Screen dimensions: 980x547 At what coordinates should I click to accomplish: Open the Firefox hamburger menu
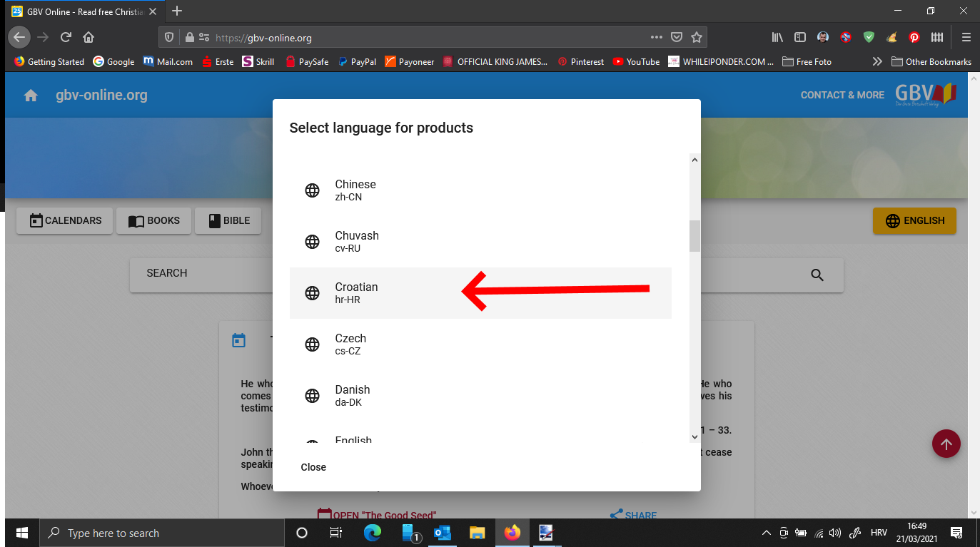click(966, 37)
